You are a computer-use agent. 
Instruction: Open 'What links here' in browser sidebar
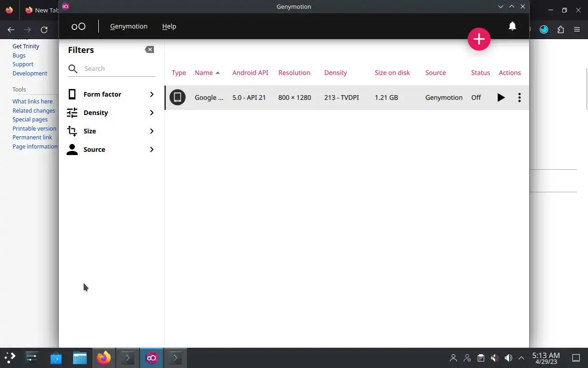point(33,102)
